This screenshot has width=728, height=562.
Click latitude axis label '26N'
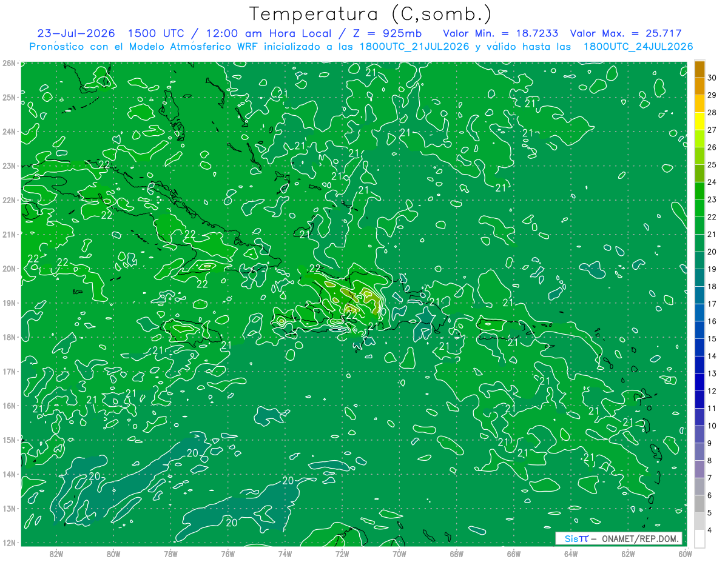[8, 63]
